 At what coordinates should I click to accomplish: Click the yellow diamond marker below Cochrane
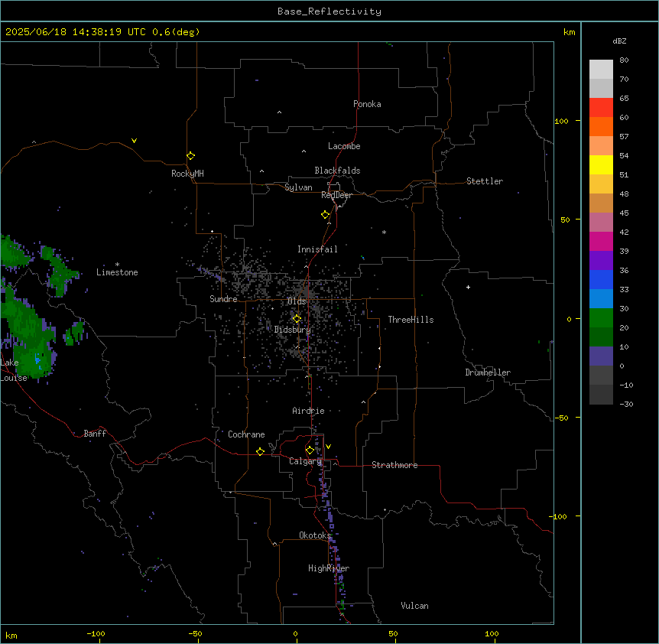[x=260, y=451]
